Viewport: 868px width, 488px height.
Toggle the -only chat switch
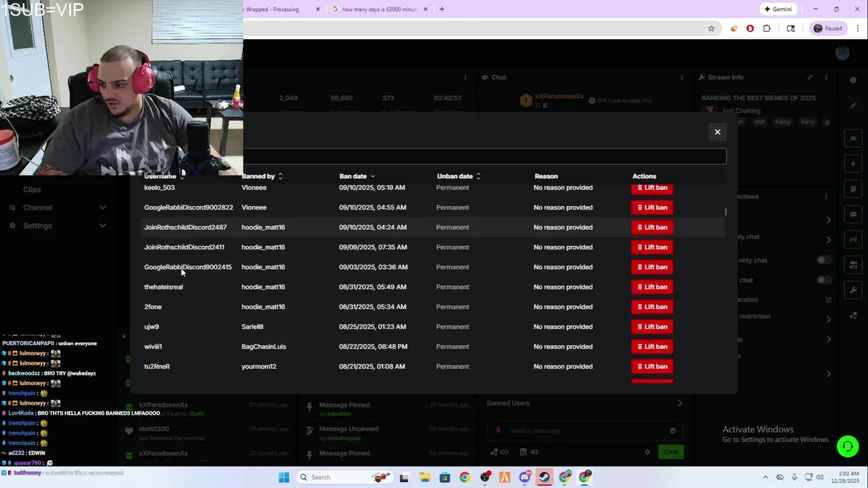tap(824, 260)
